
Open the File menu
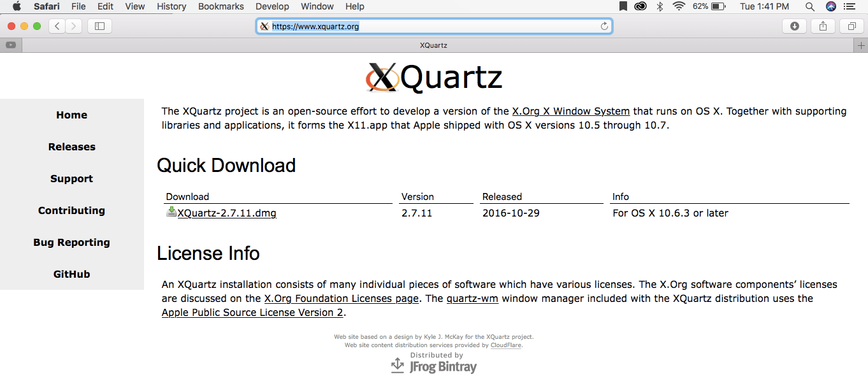point(78,6)
